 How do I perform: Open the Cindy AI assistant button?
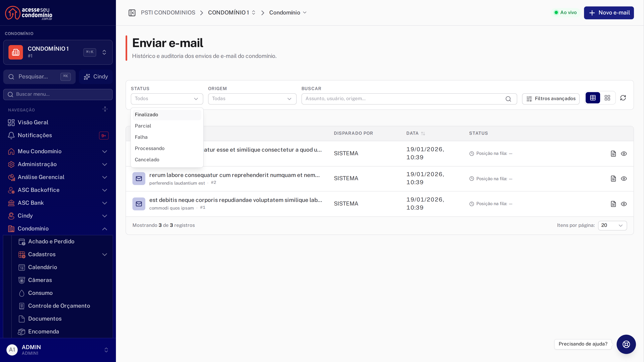pos(96,77)
